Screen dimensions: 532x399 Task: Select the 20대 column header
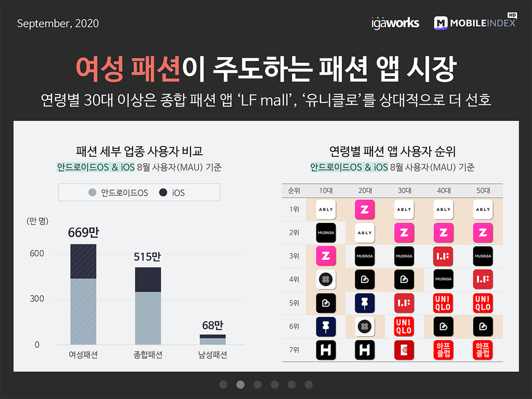coord(365,191)
